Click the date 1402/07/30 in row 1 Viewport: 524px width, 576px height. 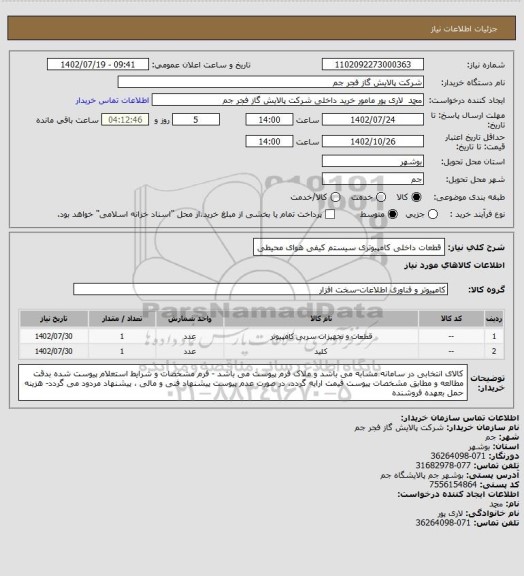coord(54,336)
